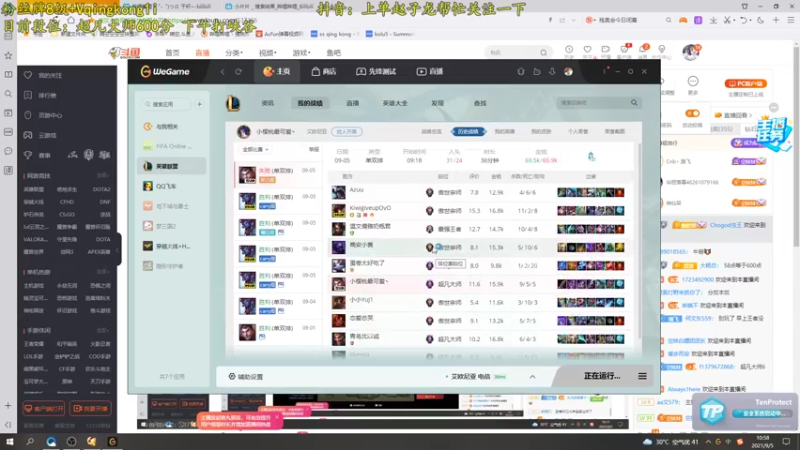This screenshot has width=800, height=450.
Task: Open the WeGame 商店 store tab
Action: pos(323,71)
